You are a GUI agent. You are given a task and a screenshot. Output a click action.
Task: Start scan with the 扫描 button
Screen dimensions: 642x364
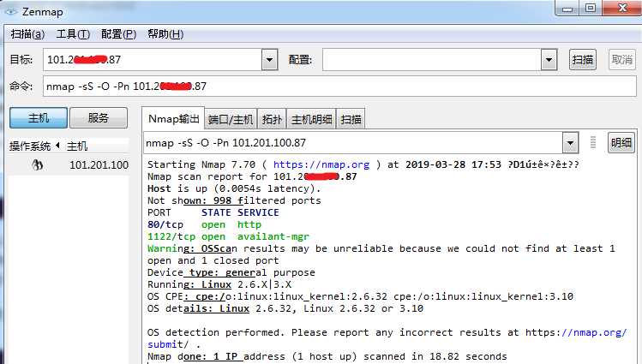582,60
